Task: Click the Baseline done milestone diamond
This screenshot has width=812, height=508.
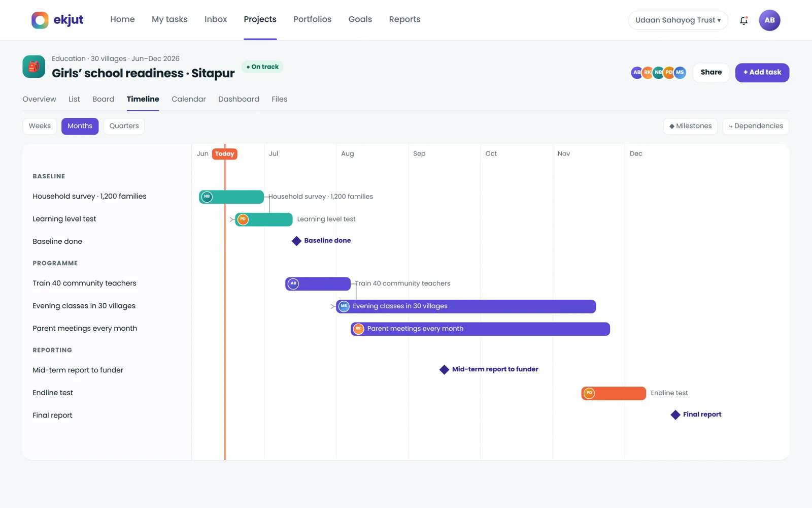Action: pos(296,241)
